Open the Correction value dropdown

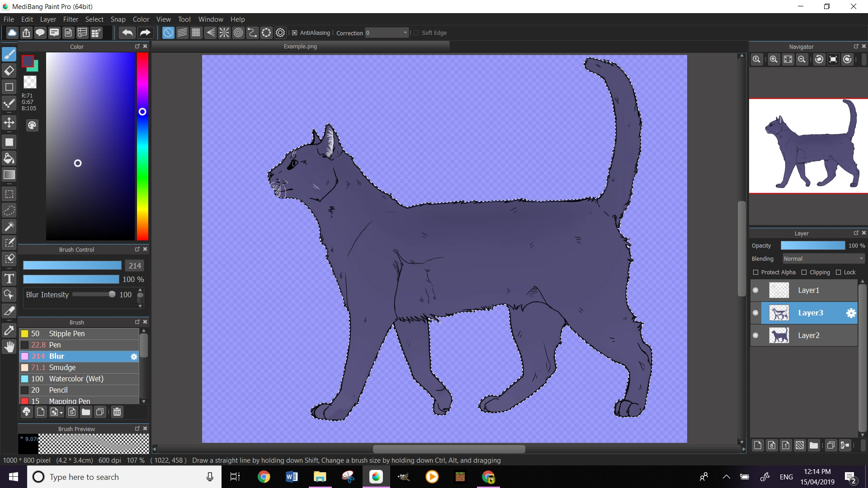[x=405, y=33]
